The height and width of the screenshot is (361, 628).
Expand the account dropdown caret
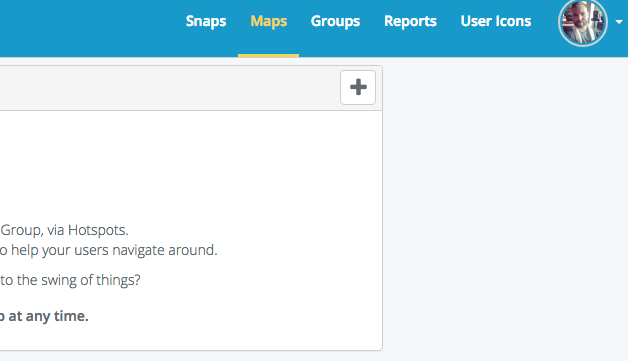tap(619, 22)
